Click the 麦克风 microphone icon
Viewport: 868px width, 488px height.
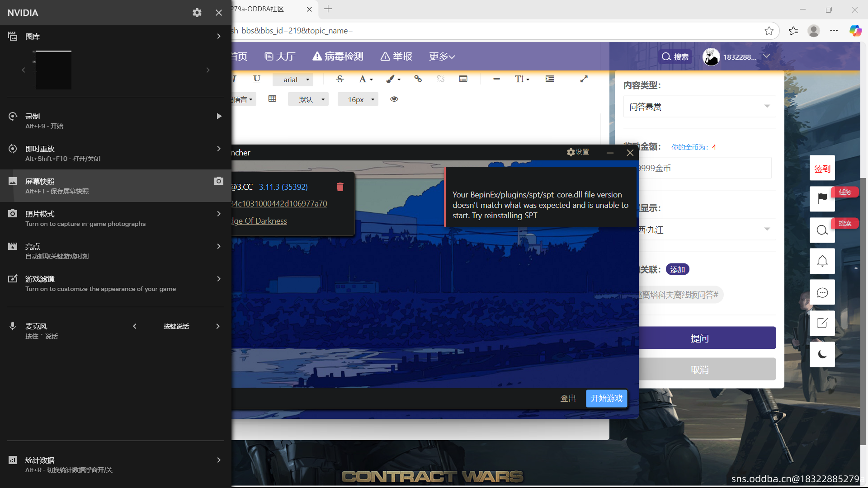click(x=13, y=326)
